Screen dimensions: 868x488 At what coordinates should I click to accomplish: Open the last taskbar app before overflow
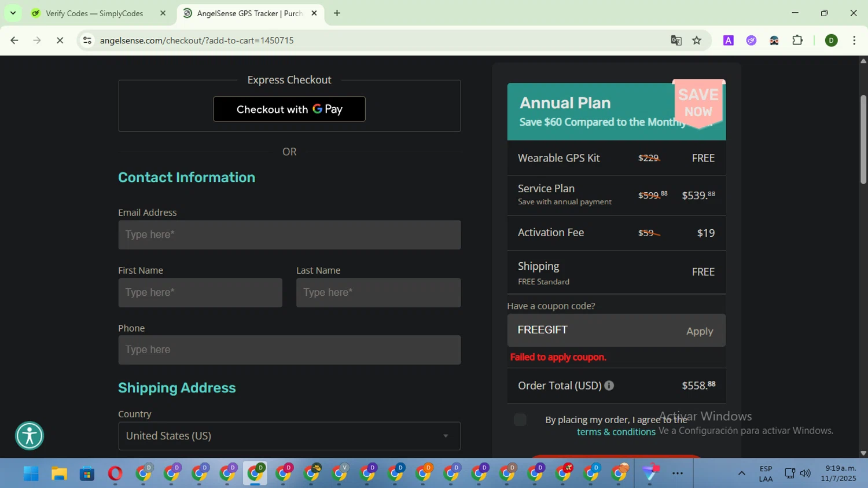click(650, 474)
